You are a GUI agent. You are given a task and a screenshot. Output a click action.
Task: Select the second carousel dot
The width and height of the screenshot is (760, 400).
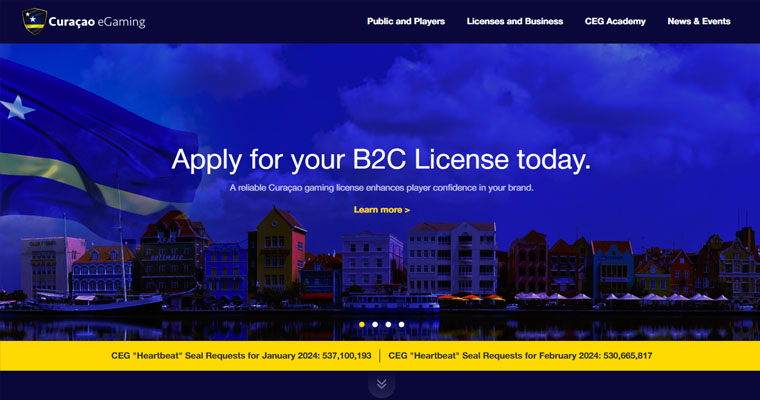tap(375, 324)
